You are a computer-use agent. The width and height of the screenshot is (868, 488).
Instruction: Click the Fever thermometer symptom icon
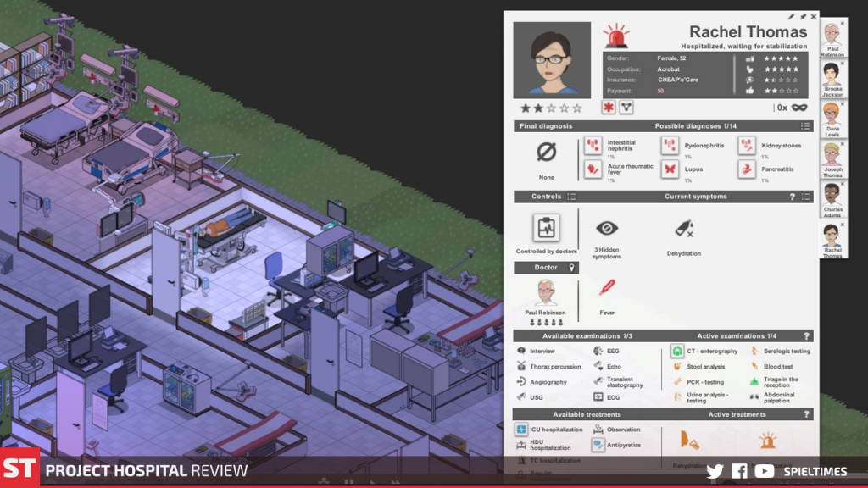point(607,288)
